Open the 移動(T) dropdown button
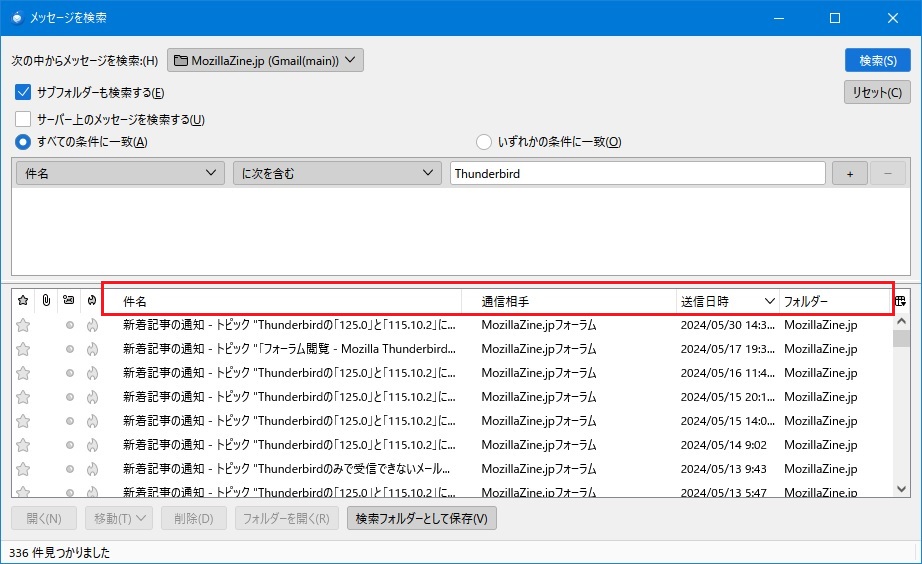The width and height of the screenshot is (922, 564). point(119,518)
